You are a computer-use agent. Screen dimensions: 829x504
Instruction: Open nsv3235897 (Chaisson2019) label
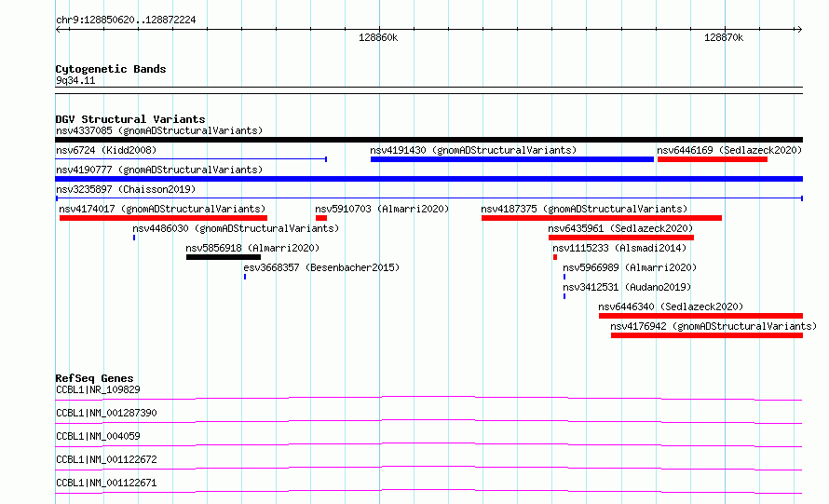pos(126,189)
